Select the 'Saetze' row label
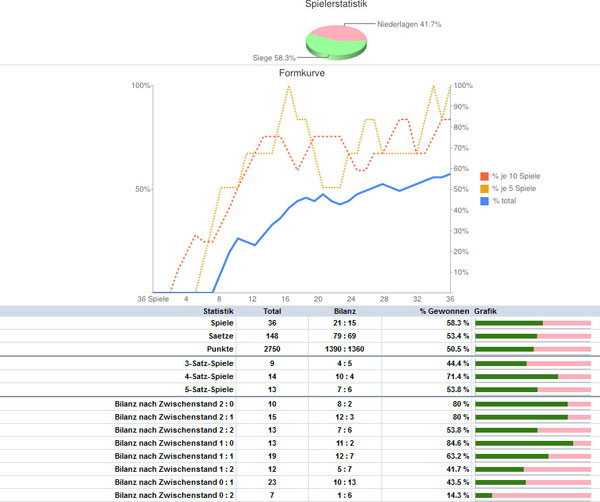The height and width of the screenshot is (502, 600). point(221,336)
